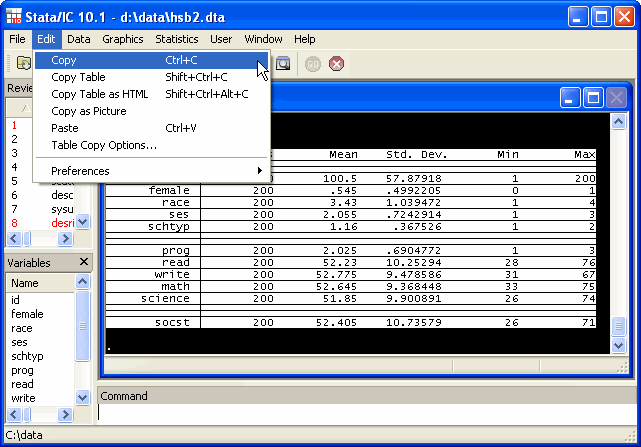Open the File menu
Screen dimensions: 641x447
(x=17, y=39)
